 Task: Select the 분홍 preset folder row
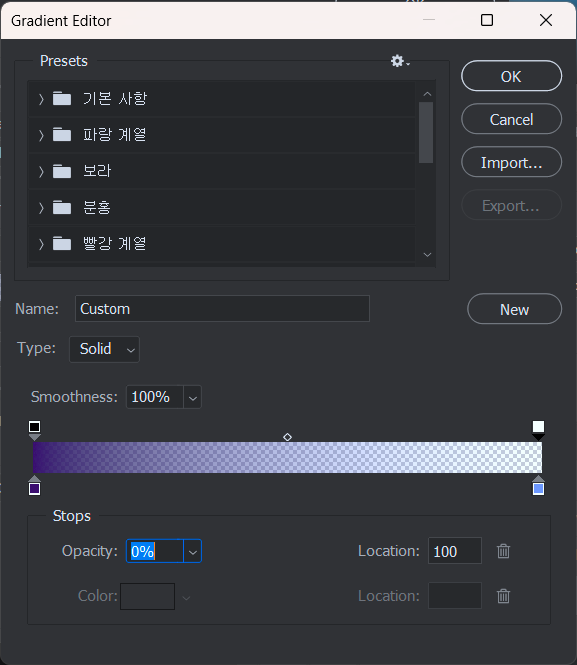pos(221,208)
